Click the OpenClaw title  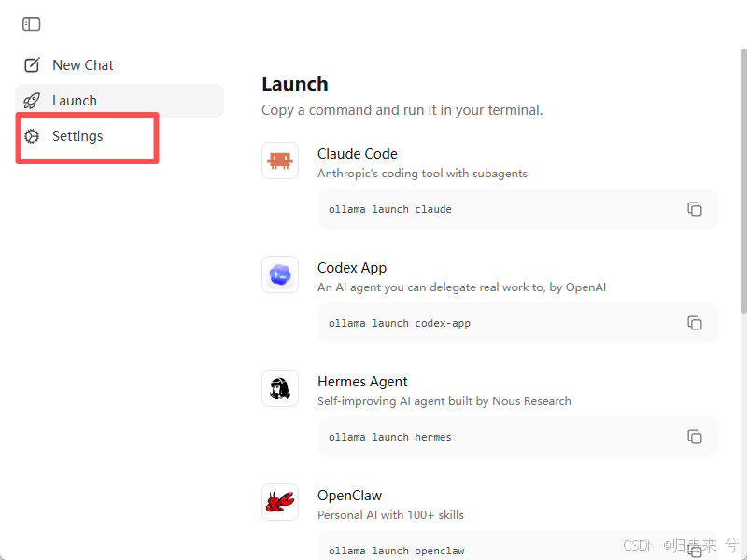pos(349,496)
